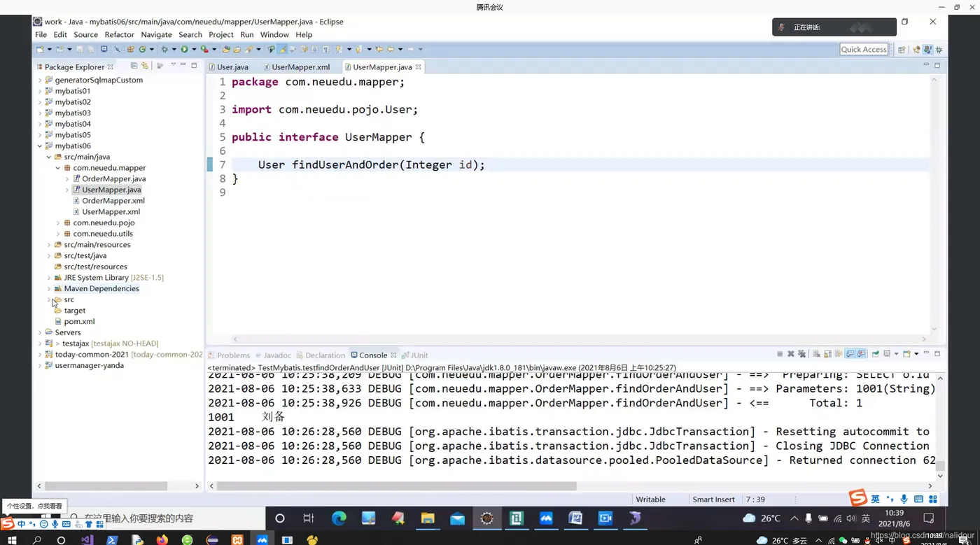Open the Open Console dropdown arrow

coord(916,354)
